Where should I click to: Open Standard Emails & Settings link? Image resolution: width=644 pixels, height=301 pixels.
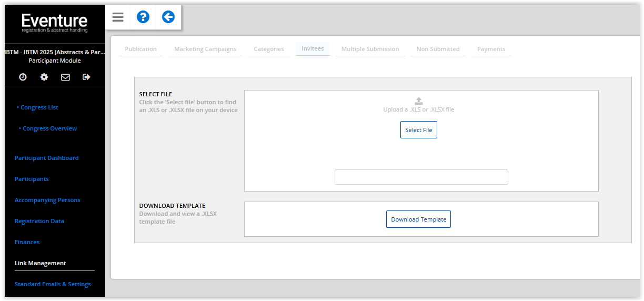pos(53,284)
